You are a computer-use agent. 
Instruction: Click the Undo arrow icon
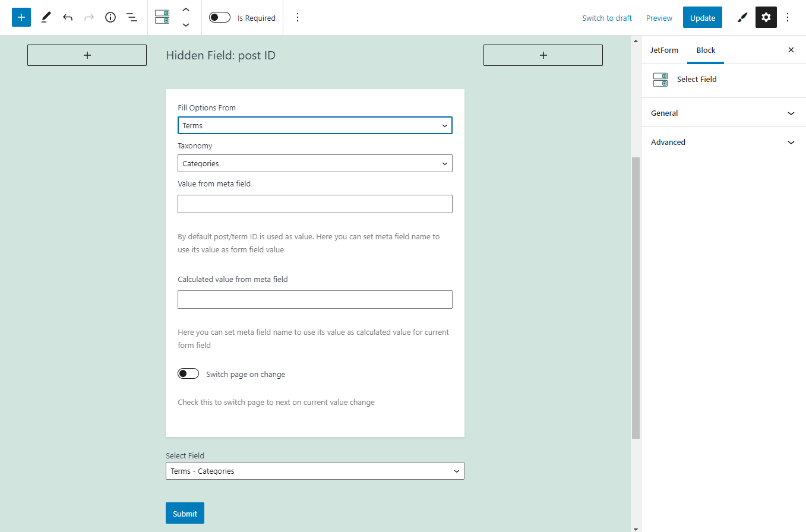click(67, 17)
